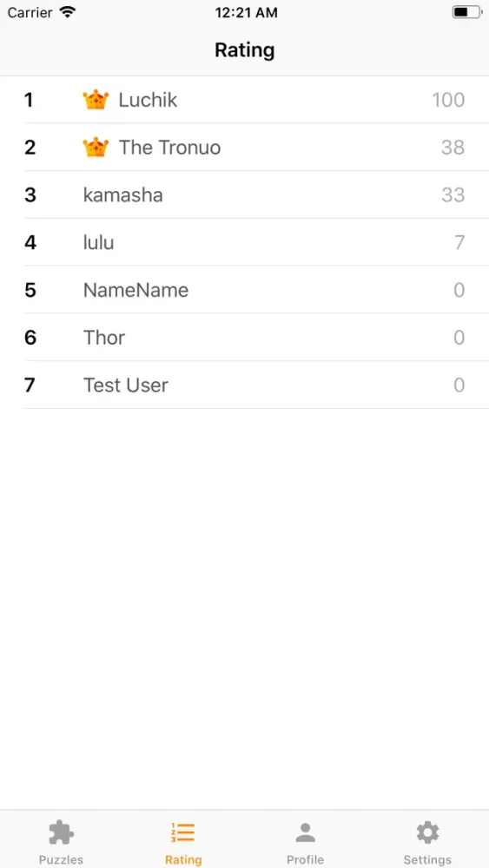Open the Puzzles tab puzzle-piece icon
The height and width of the screenshot is (868, 489).
pos(61,832)
